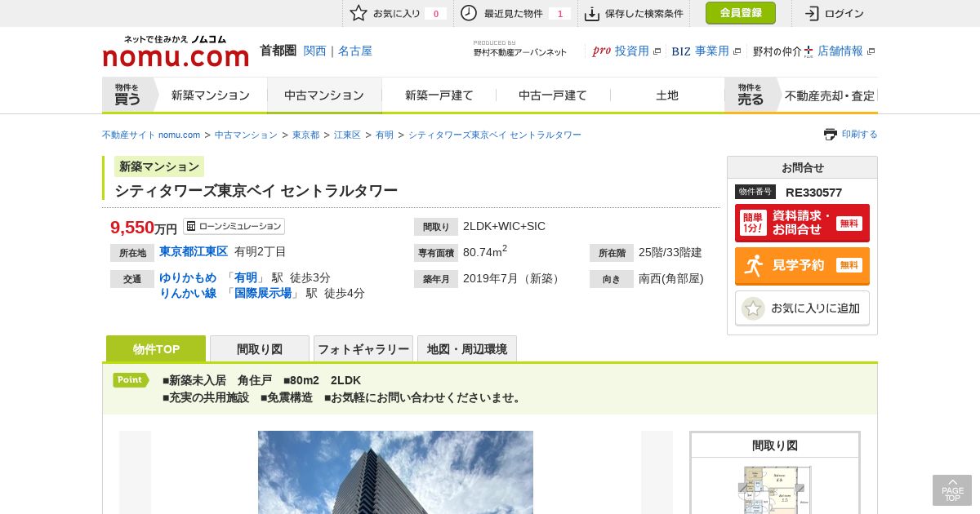Screen dimensions: 980x514
Task: Switch to the 間取り図 tab
Action: [x=260, y=348]
